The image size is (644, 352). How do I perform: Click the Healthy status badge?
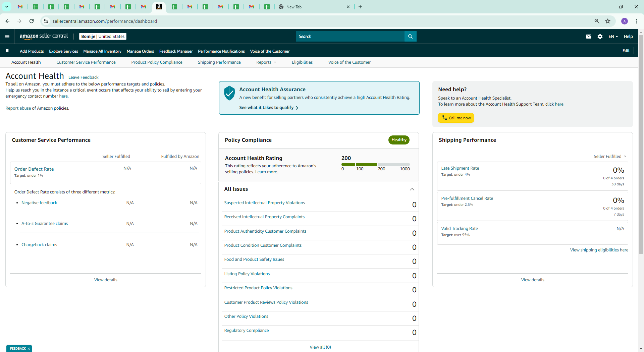click(x=399, y=140)
